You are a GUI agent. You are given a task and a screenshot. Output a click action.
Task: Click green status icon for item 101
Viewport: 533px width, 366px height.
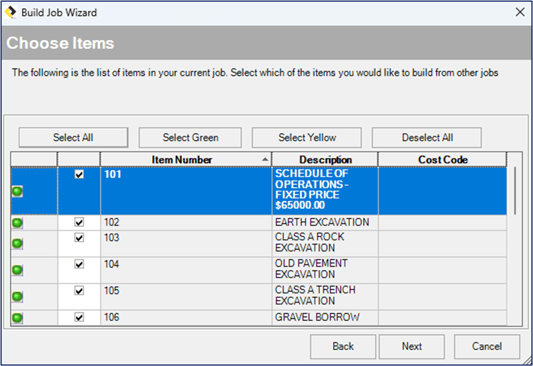(17, 192)
